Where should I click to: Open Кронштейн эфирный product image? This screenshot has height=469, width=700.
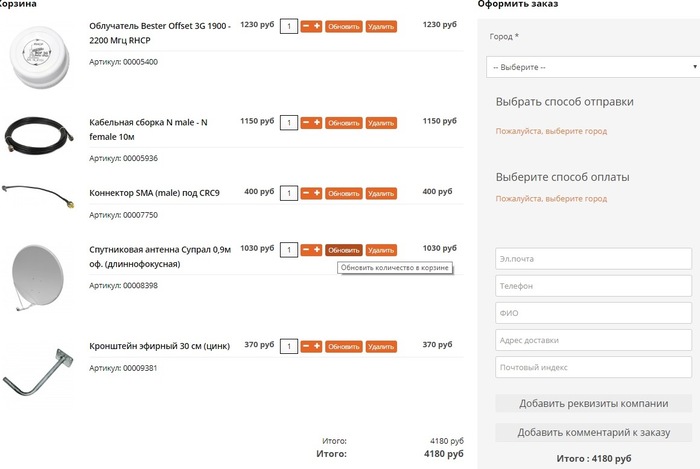(x=38, y=368)
